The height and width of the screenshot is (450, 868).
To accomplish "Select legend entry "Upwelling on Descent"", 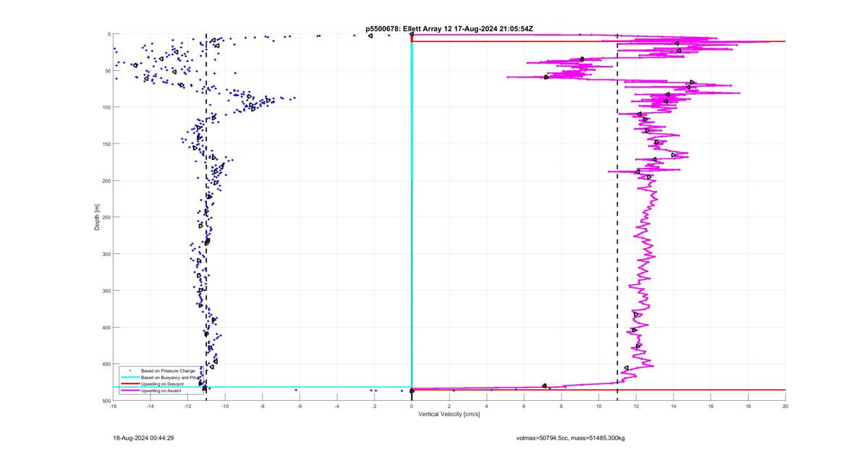I will 163,383.
